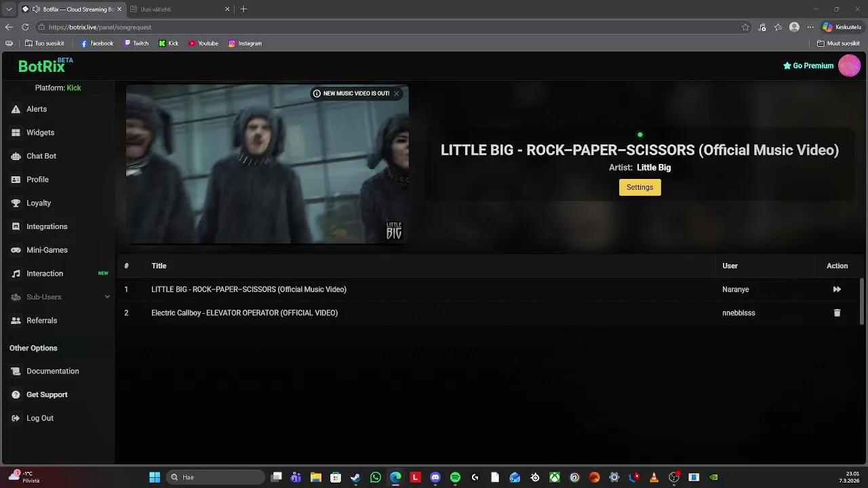Open the Copilot Keskustelu chat
Screen dimensions: 868x488
842,27
